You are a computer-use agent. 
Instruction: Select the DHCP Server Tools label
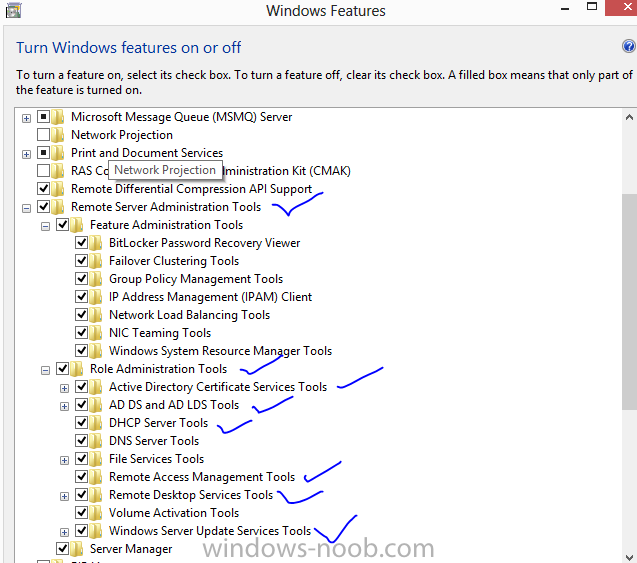point(158,423)
